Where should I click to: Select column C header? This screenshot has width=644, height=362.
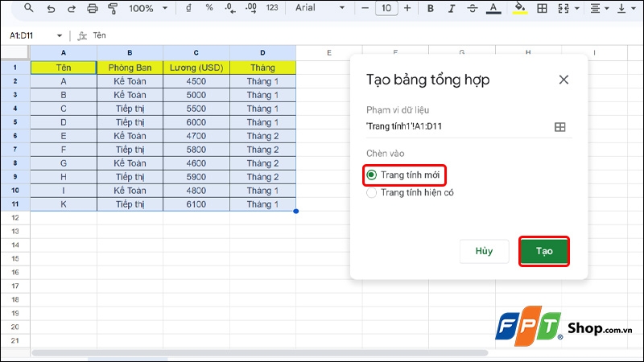[x=196, y=52]
